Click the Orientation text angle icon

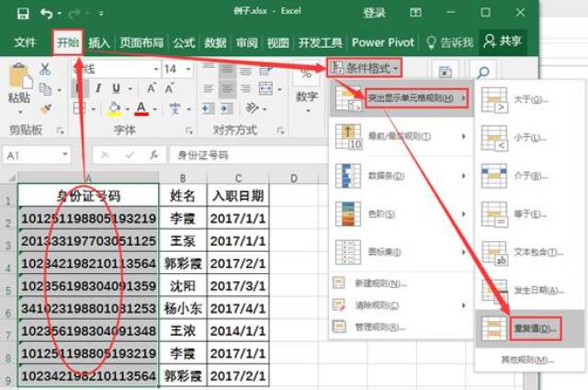[252, 109]
